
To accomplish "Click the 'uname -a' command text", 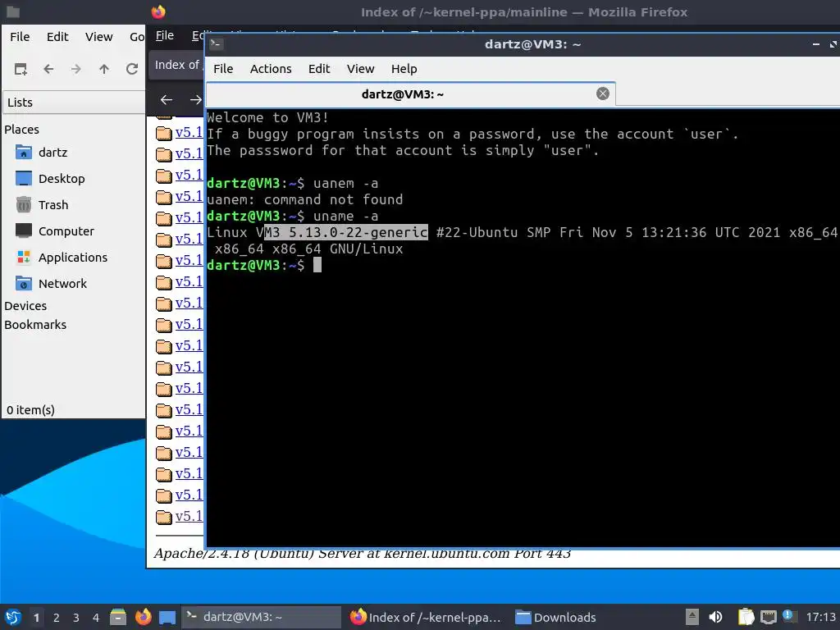I will (x=345, y=216).
